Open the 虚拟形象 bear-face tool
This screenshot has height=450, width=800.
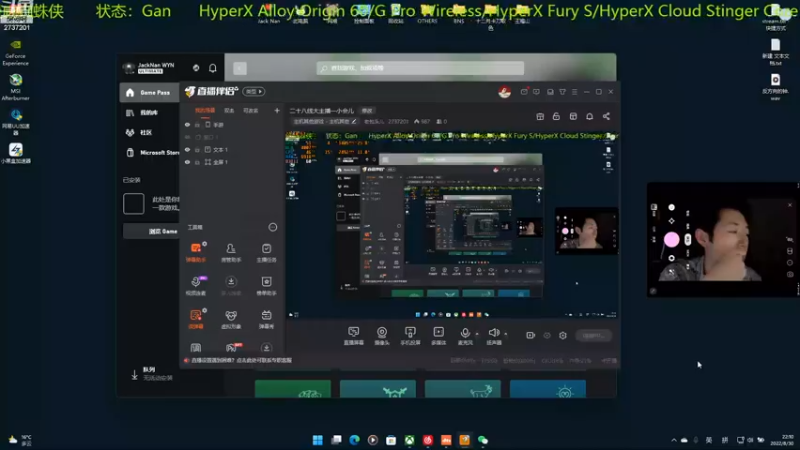(231, 319)
